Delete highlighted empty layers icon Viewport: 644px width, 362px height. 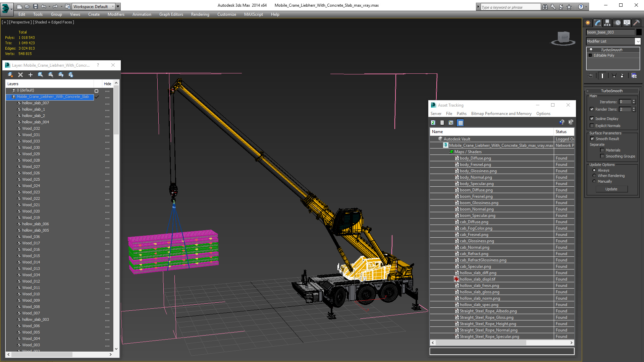pyautogui.click(x=20, y=75)
